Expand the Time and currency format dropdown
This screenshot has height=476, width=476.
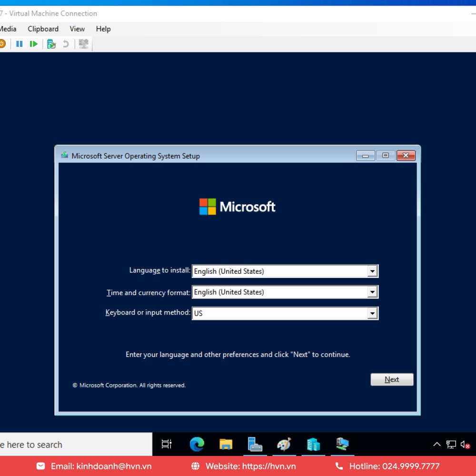[x=372, y=292]
